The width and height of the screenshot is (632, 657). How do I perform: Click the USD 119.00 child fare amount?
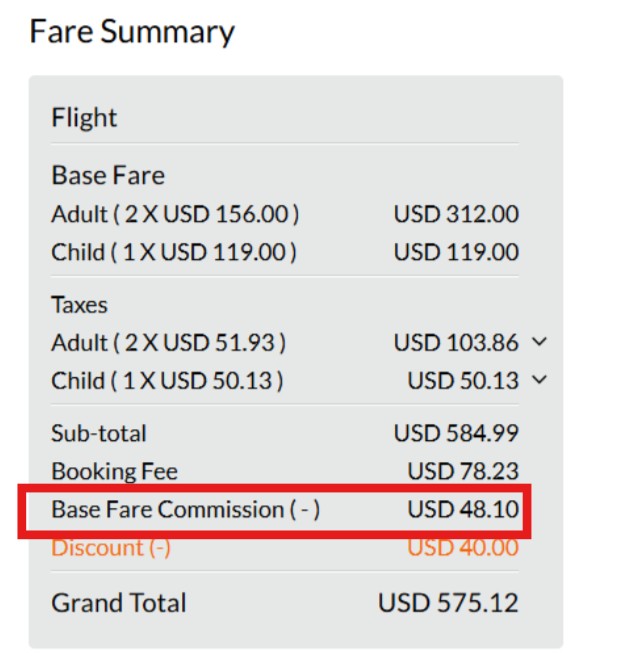tap(456, 252)
